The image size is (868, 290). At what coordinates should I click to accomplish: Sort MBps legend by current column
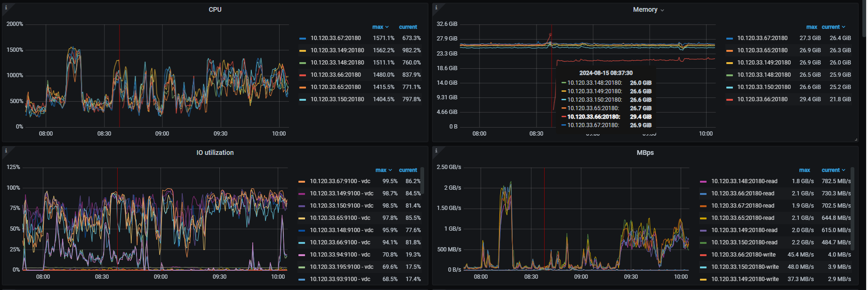pos(834,170)
